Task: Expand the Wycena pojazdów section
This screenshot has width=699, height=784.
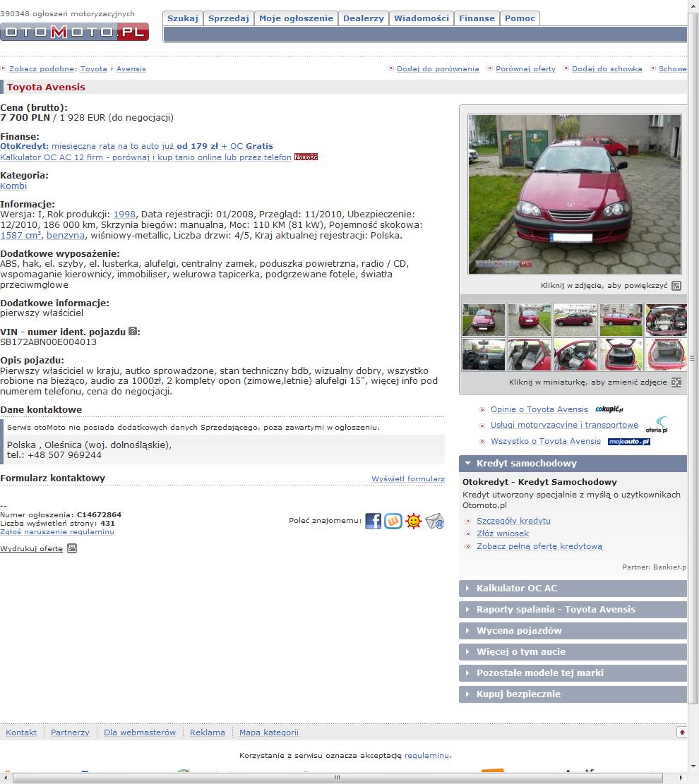Action: point(573,630)
